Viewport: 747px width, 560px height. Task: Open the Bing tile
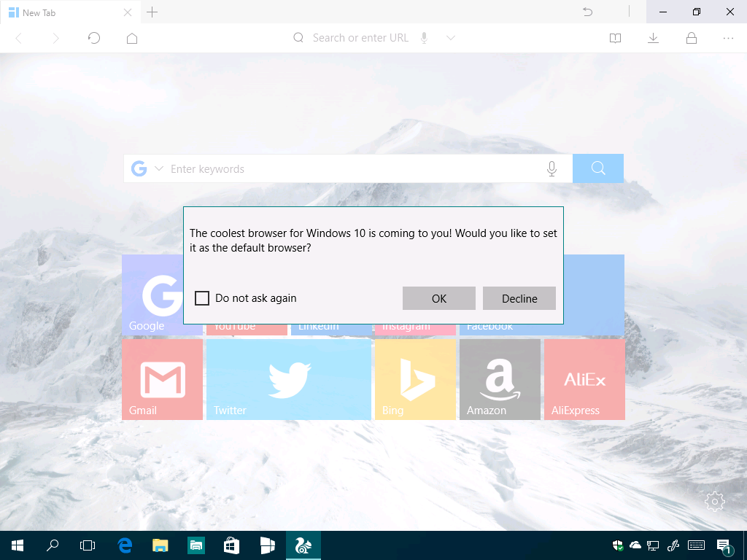[415, 379]
